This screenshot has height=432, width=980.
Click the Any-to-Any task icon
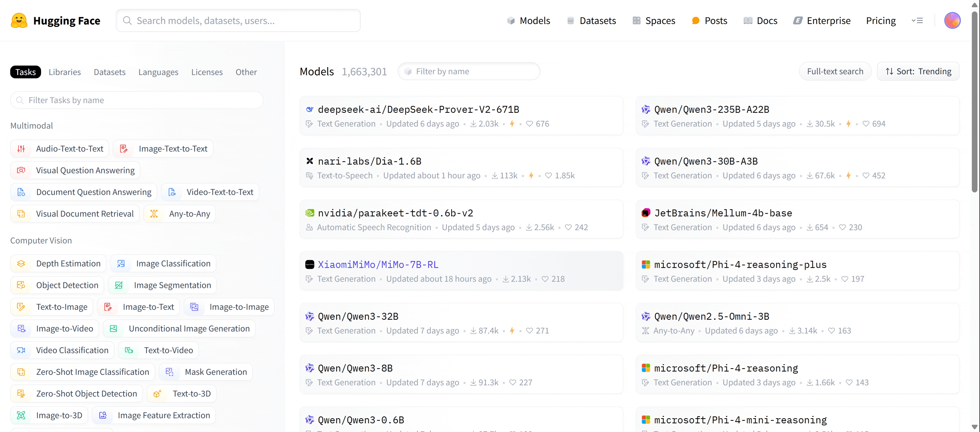154,214
